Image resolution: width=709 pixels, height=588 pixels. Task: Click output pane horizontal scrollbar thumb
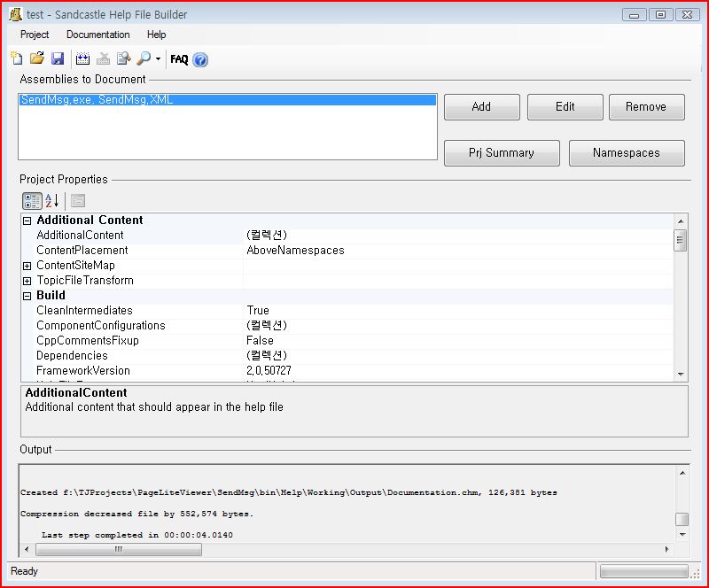tap(119, 550)
